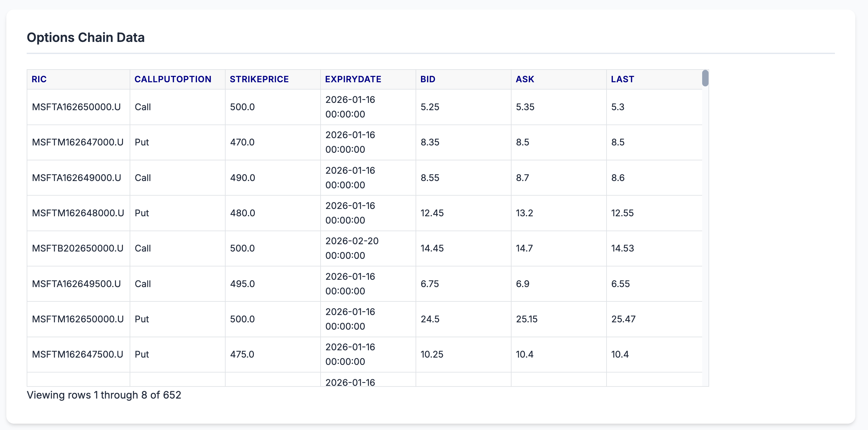868x430 pixels.
Task: Sort by the EXPIRYDATE column header
Action: [x=353, y=79]
